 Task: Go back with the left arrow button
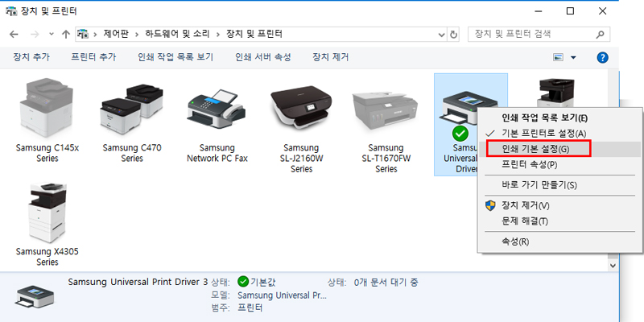(x=14, y=34)
